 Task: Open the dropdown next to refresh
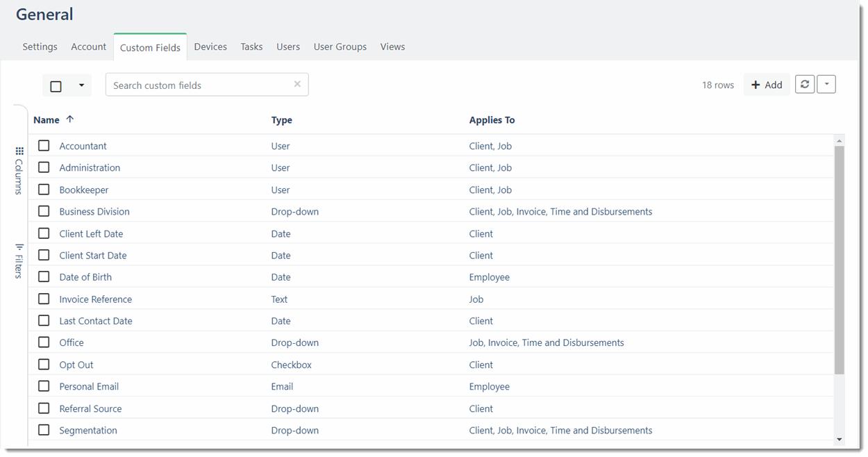(826, 85)
